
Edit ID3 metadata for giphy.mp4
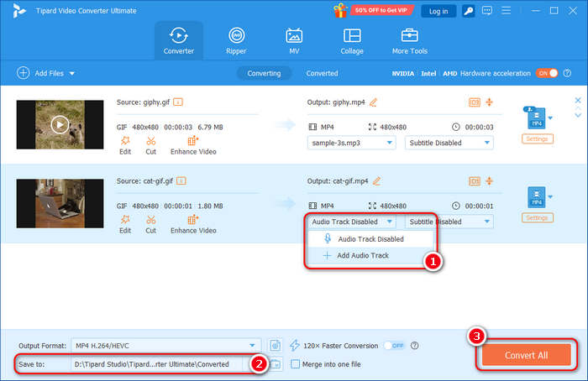pos(475,102)
